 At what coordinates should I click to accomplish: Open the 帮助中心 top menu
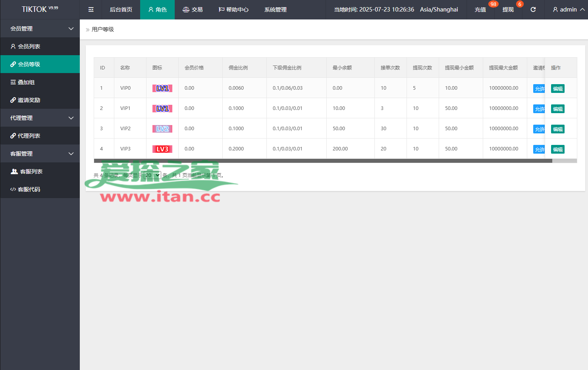[x=233, y=10]
